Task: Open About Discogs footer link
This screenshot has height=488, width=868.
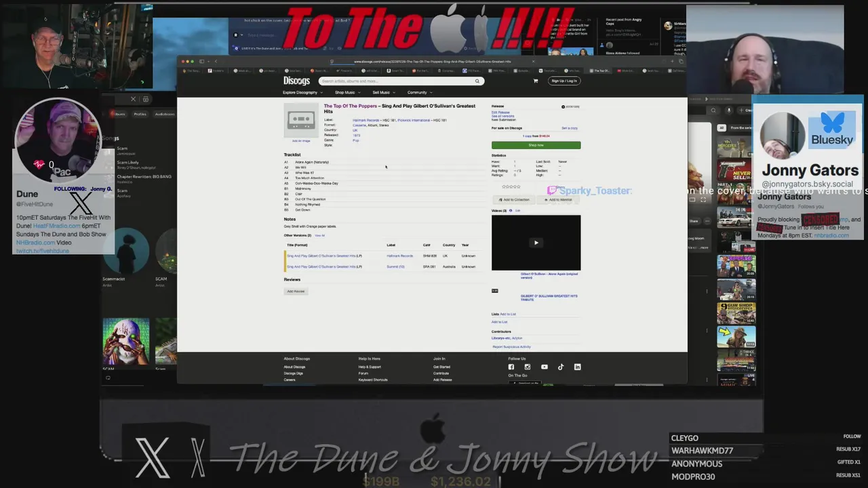Action: [x=294, y=367]
